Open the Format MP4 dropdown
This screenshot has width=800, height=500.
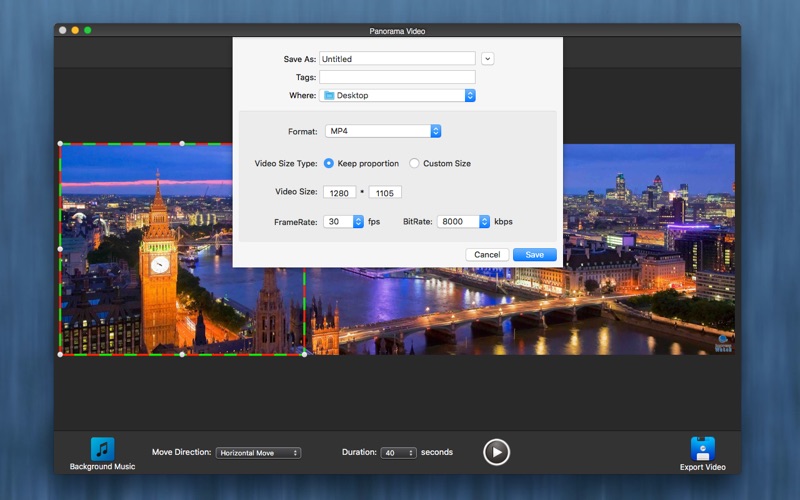pos(383,131)
